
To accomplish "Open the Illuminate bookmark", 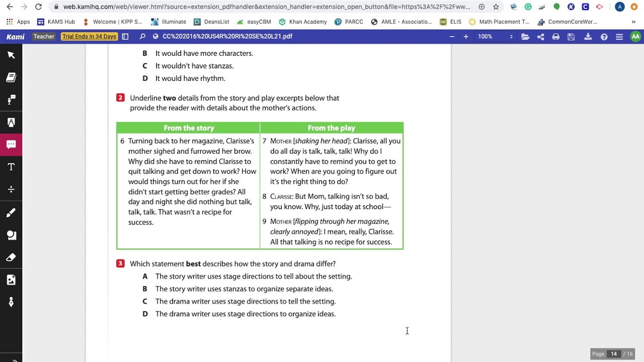I will pos(169,22).
